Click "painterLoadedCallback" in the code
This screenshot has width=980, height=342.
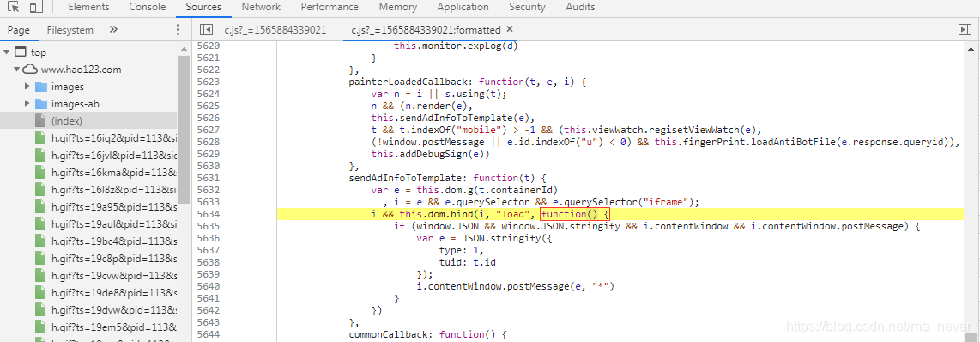408,82
